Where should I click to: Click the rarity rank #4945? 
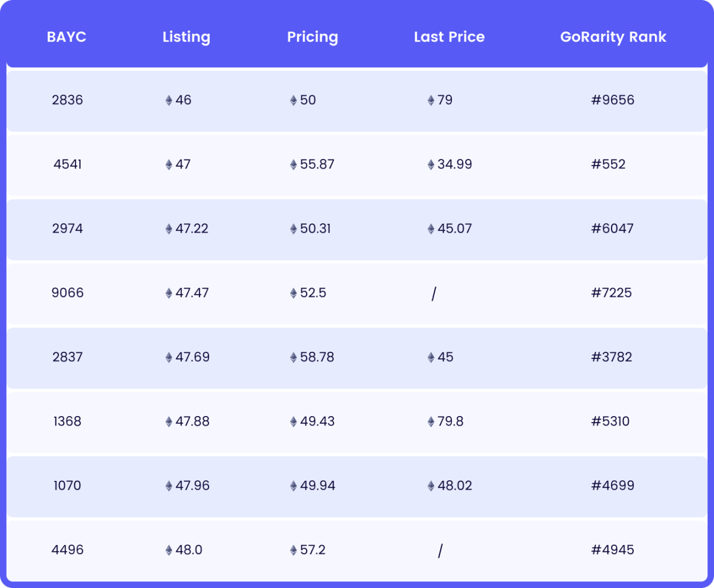[x=612, y=550]
